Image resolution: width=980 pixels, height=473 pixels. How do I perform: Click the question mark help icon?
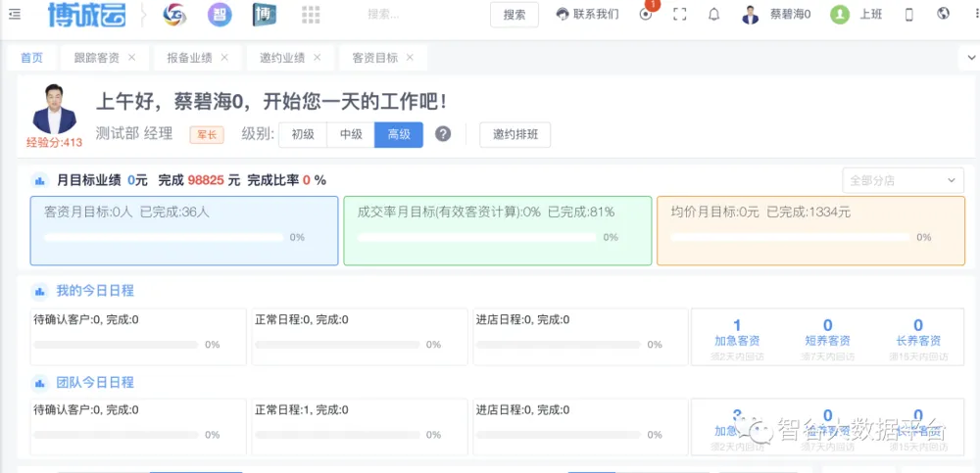[443, 134]
